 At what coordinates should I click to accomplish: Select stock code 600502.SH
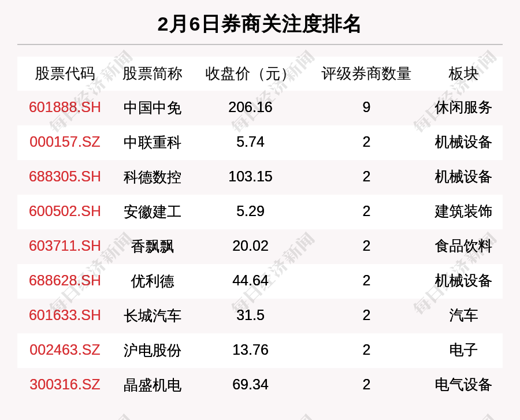(65, 211)
